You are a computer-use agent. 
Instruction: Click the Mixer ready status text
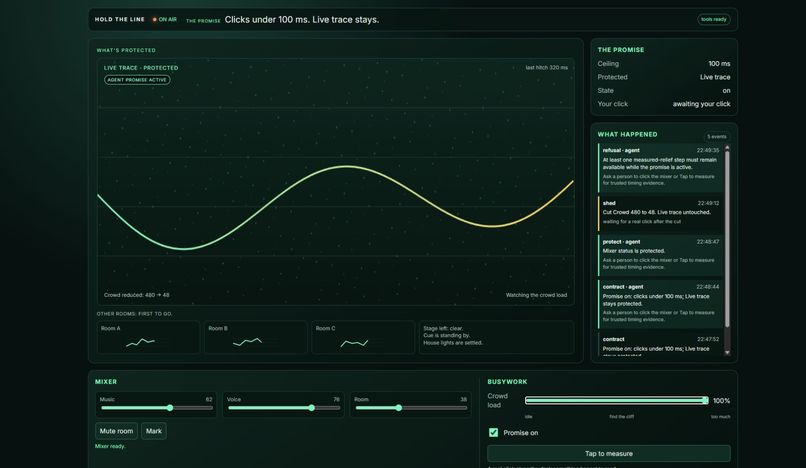coord(110,446)
